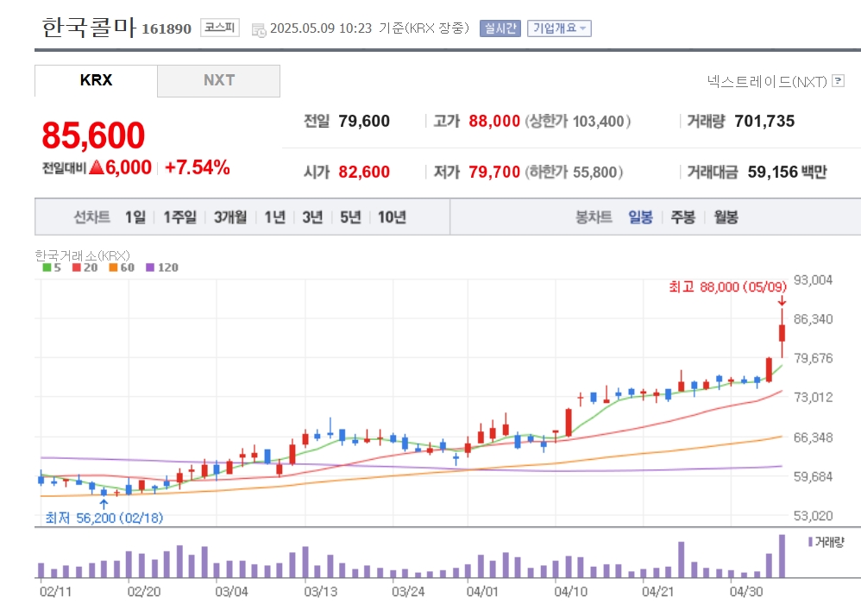This screenshot has width=861, height=616.
Task: Click the green 5-day moving average swatch
Action: tap(47, 267)
